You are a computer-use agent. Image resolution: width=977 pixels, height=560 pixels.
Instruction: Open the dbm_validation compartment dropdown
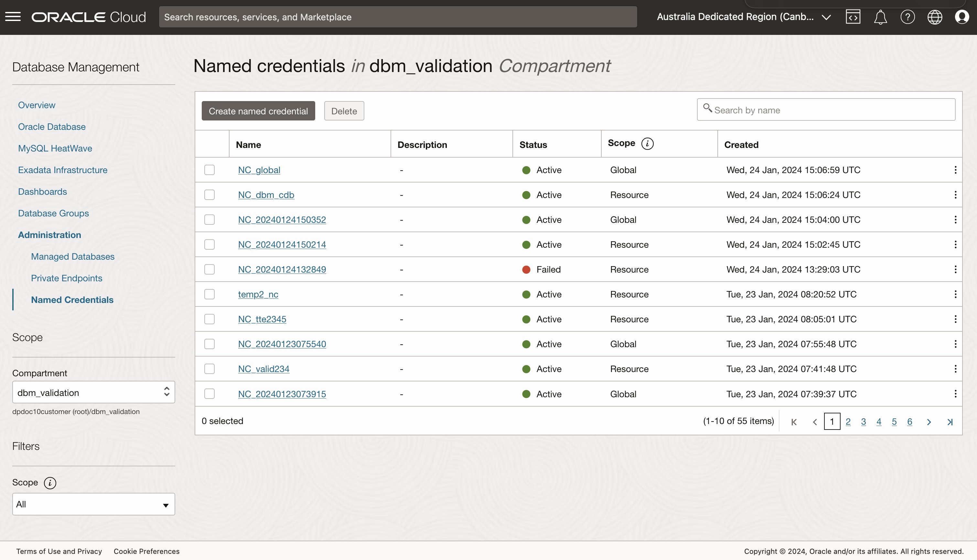93,392
